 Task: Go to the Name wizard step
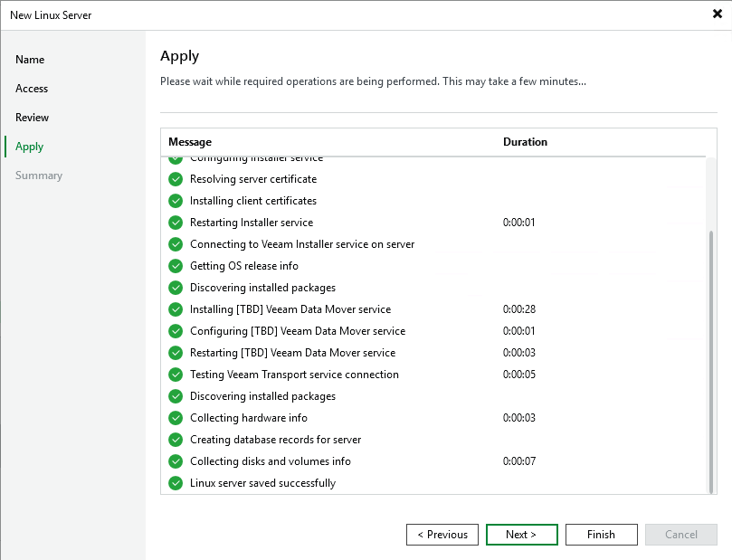pos(30,60)
